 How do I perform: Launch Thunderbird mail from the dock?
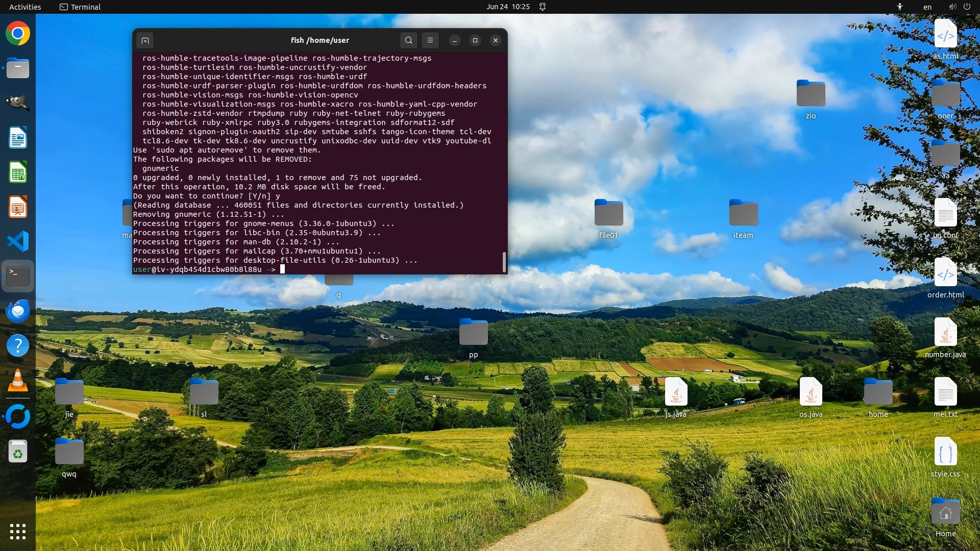point(18,311)
